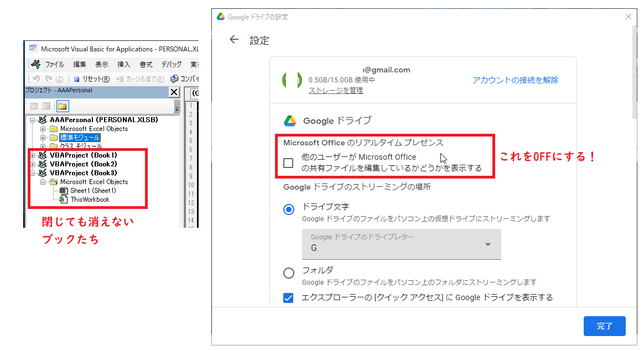
Task: Select the 標準モジュール tree label
Action: point(80,138)
